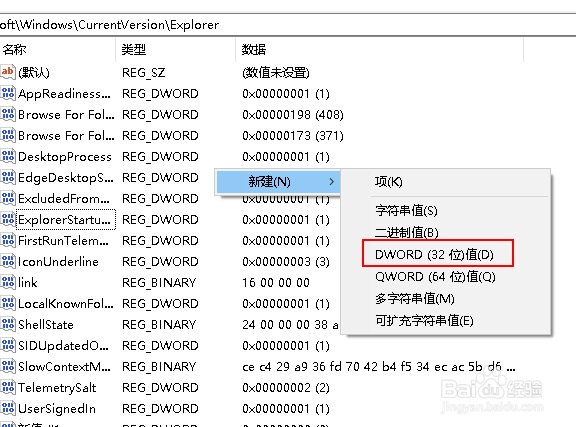
Task: Open the 新建(N) submenu
Action: 278,182
